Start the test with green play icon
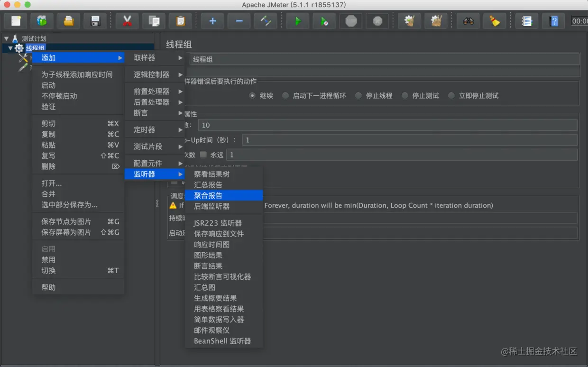This screenshot has height=367, width=588. click(x=298, y=21)
